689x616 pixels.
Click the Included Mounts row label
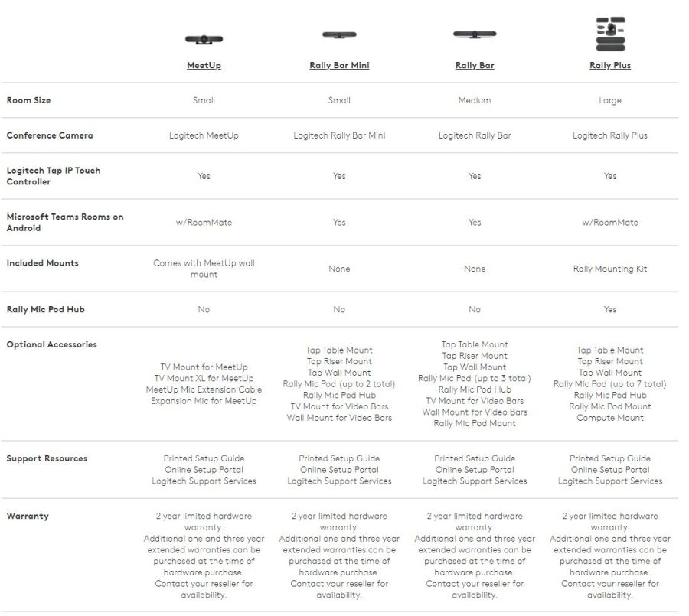(x=42, y=263)
